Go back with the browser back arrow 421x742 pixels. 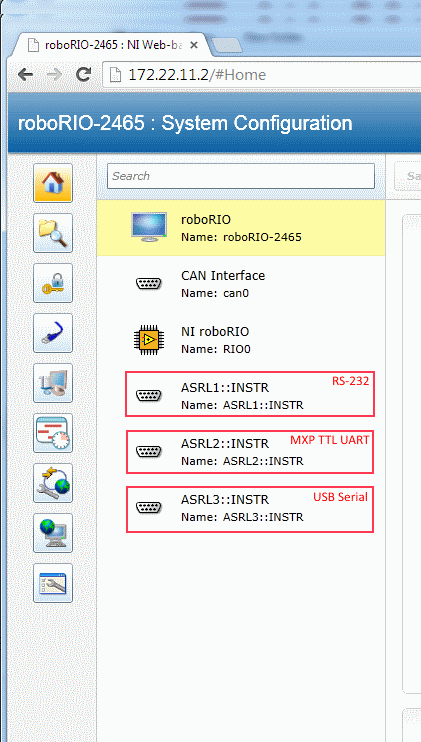tap(26, 74)
